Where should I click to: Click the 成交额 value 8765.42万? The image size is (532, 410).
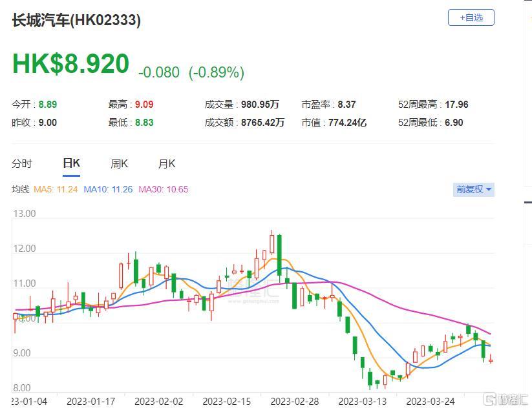pos(262,122)
